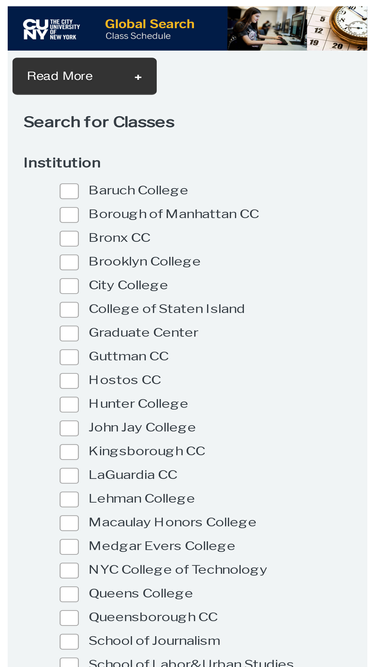Viewport: 375px width, 667px height.
Task: Tick the Brooklyn College checkbox
Action: coord(69,262)
